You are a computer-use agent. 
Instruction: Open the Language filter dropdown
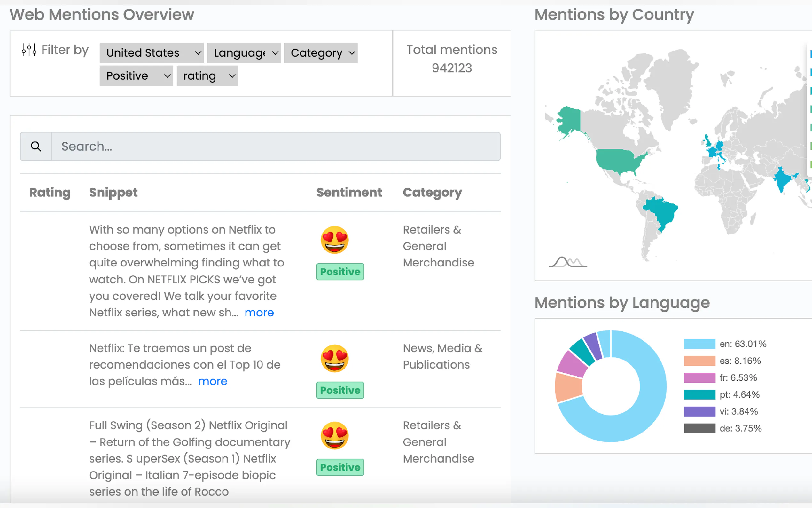(244, 53)
